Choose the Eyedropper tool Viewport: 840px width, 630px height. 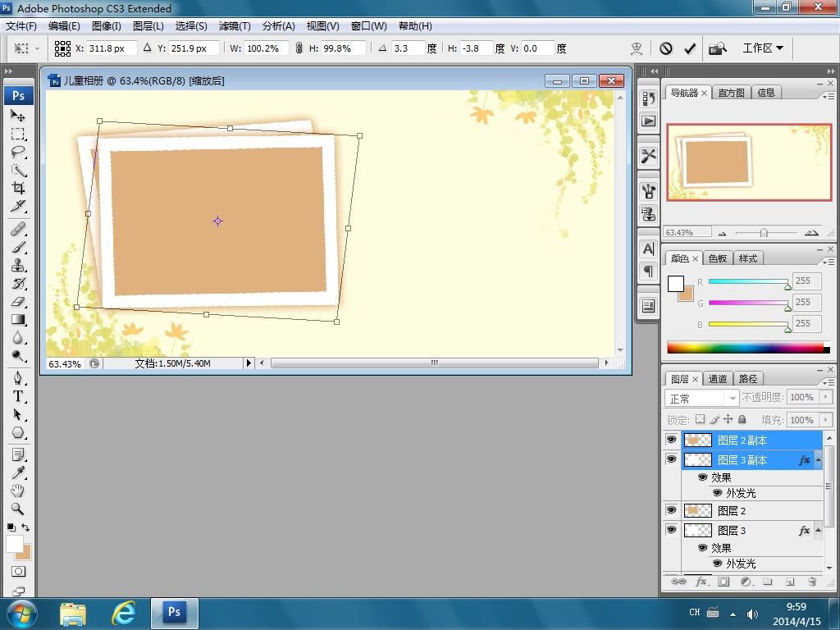(x=18, y=472)
